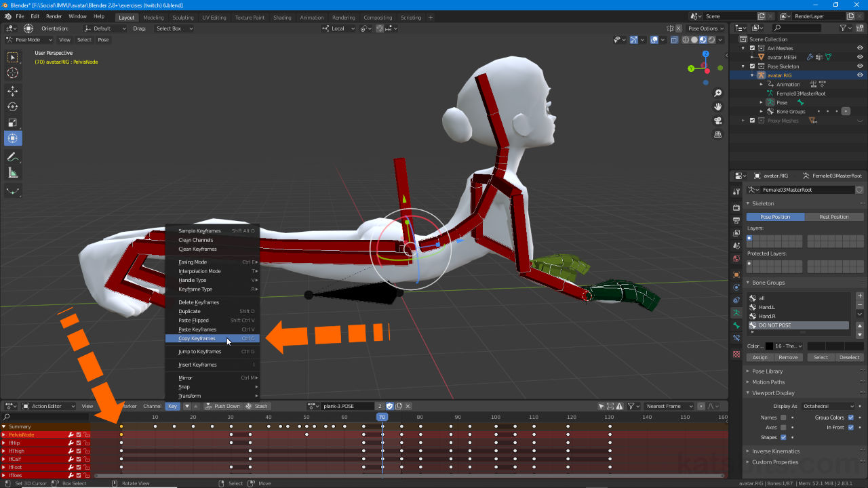The width and height of the screenshot is (868, 488).
Task: Click the Push Down button
Action: [x=223, y=406]
